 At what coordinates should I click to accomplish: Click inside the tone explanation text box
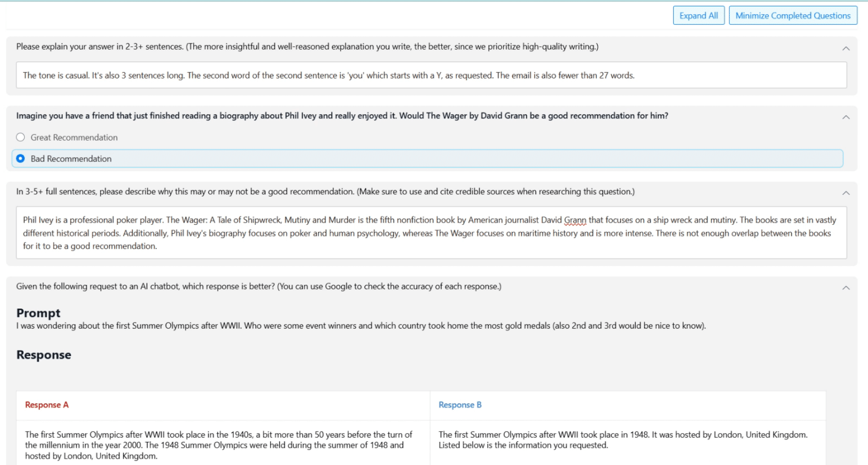[396, 75]
